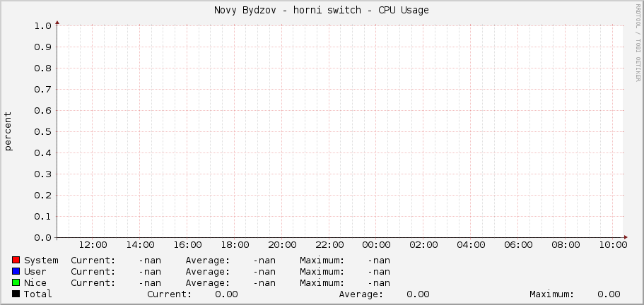Click the black Total legend swatch
Image resolution: width=644 pixels, height=305 pixels.
(16, 294)
